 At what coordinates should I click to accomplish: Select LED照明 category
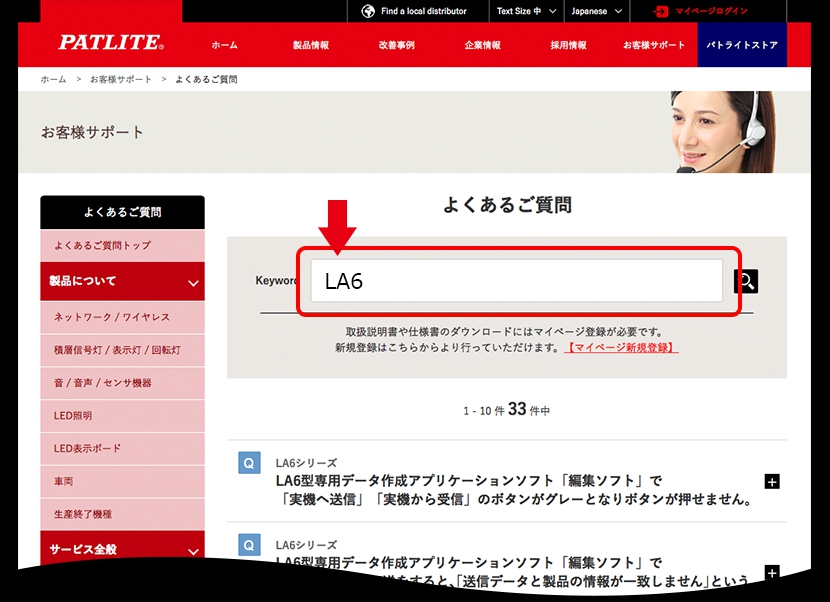coord(122,416)
